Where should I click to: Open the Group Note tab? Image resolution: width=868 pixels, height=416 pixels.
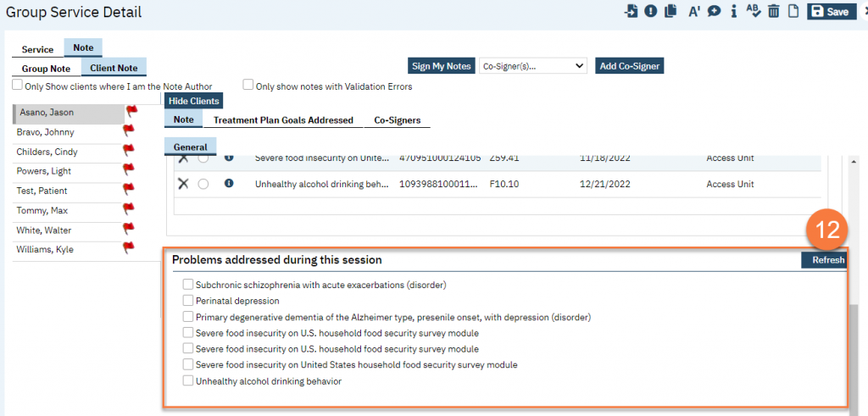46,69
